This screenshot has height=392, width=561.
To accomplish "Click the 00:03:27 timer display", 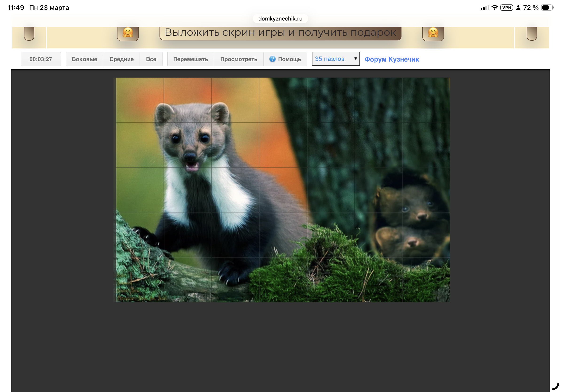I will (41, 59).
